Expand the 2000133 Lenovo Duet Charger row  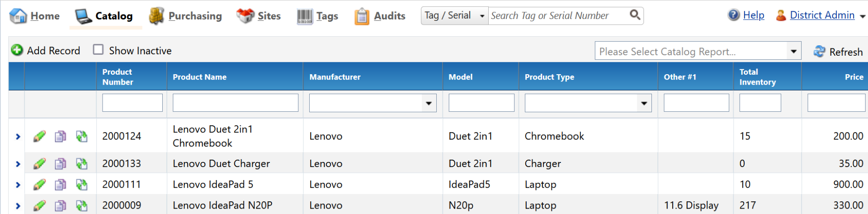[18, 164]
